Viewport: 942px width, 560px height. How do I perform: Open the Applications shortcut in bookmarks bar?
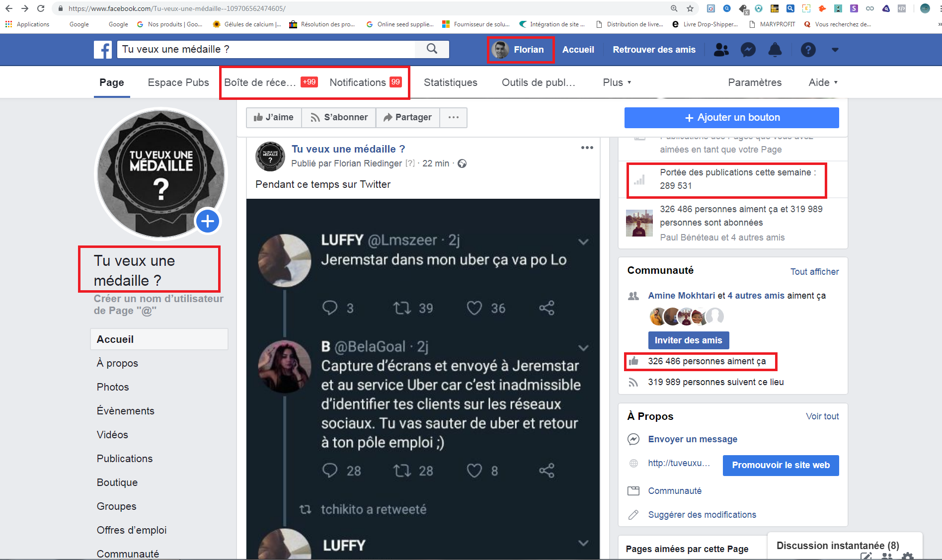27,24
